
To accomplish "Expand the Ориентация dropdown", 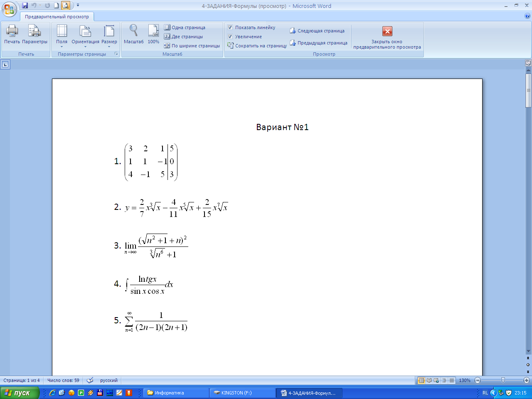I will pos(85,36).
